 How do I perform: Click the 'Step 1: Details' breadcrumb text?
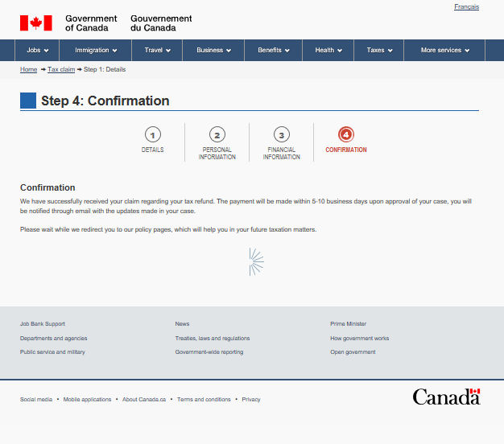[105, 69]
